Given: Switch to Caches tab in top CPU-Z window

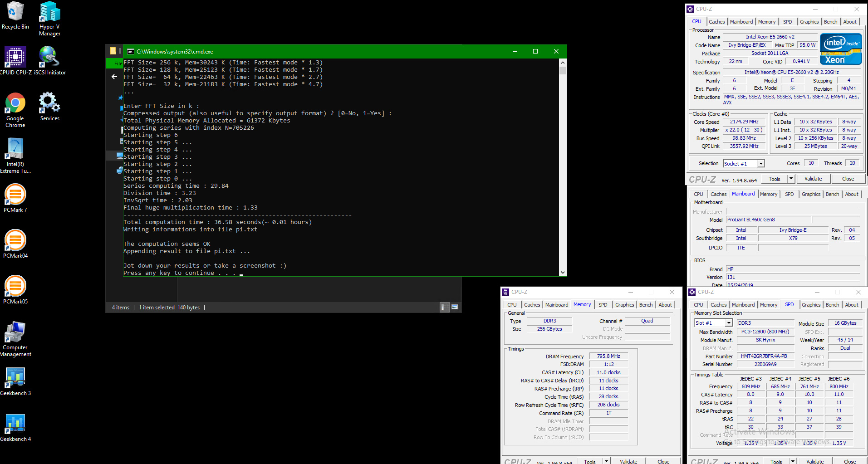Looking at the screenshot, I should pyautogui.click(x=717, y=22).
